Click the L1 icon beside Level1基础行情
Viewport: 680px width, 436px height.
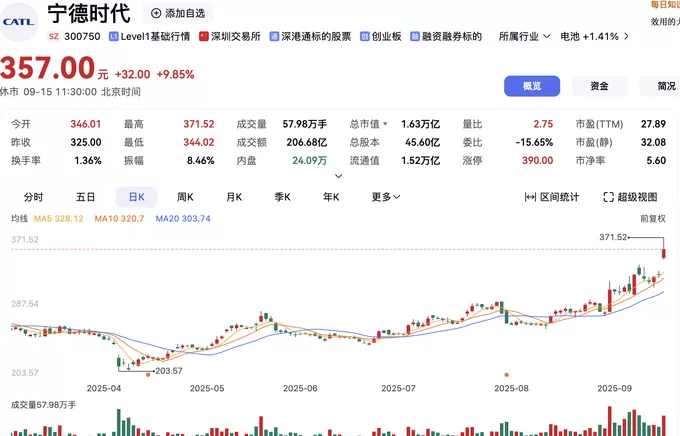(x=114, y=36)
